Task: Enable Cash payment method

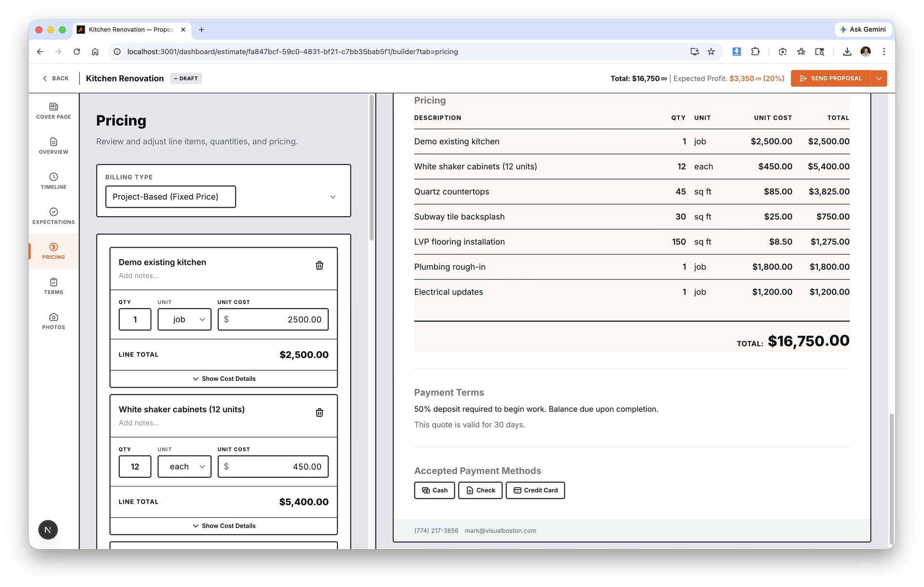Action: pyautogui.click(x=434, y=490)
